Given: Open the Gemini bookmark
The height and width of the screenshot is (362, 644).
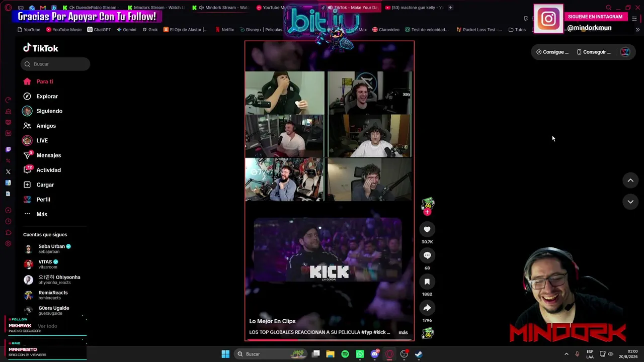Looking at the screenshot, I should 126,30.
